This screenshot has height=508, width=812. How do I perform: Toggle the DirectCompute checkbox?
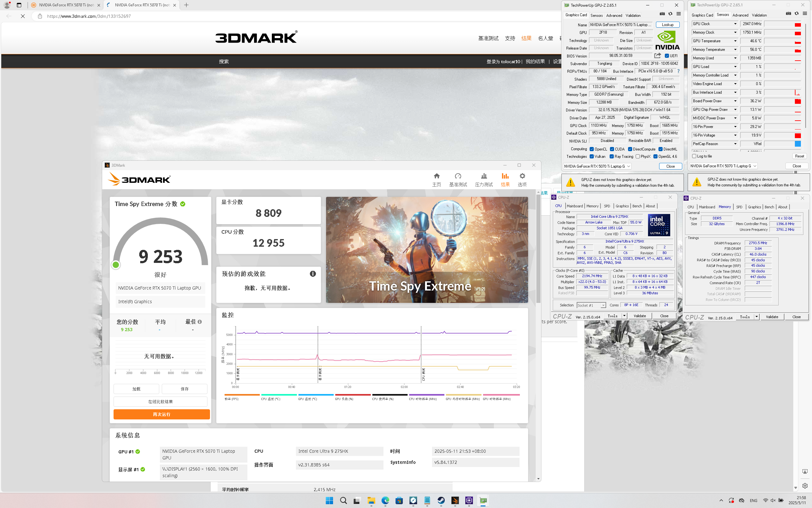[x=630, y=149]
